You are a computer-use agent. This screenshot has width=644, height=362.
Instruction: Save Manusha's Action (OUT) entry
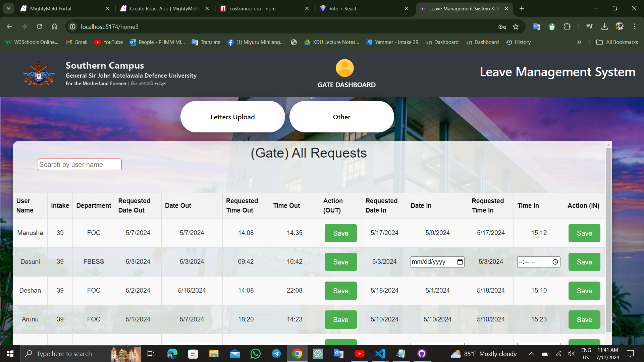tap(340, 233)
